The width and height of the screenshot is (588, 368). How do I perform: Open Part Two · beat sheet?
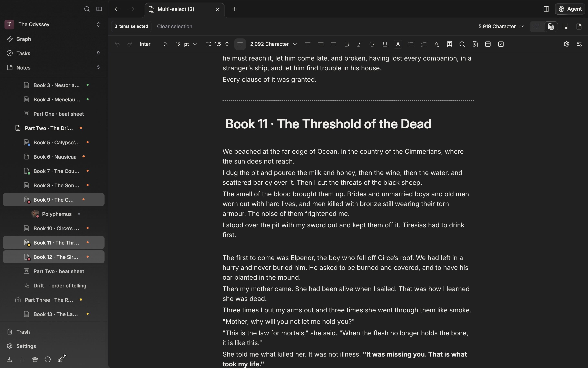tap(53, 271)
